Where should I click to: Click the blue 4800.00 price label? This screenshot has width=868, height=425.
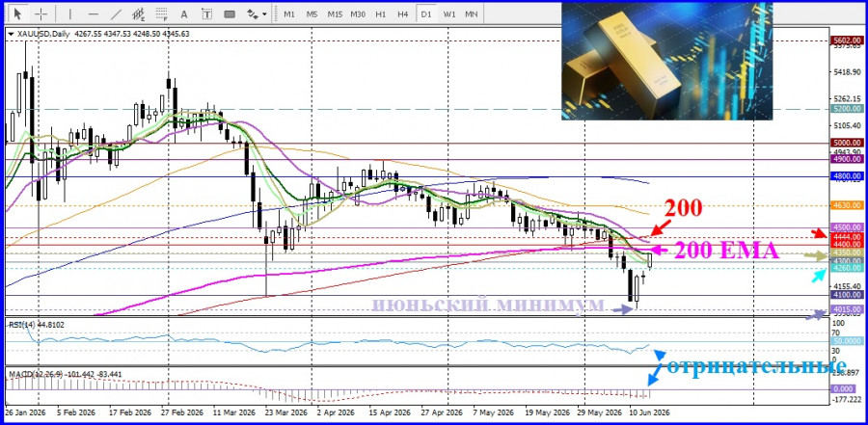click(847, 176)
